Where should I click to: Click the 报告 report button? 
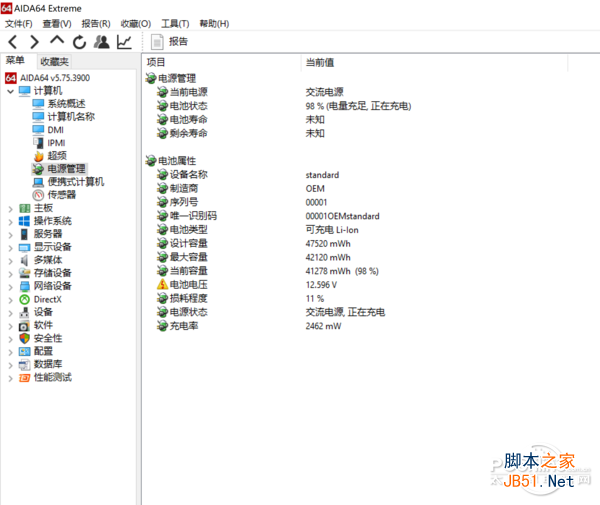(x=170, y=42)
